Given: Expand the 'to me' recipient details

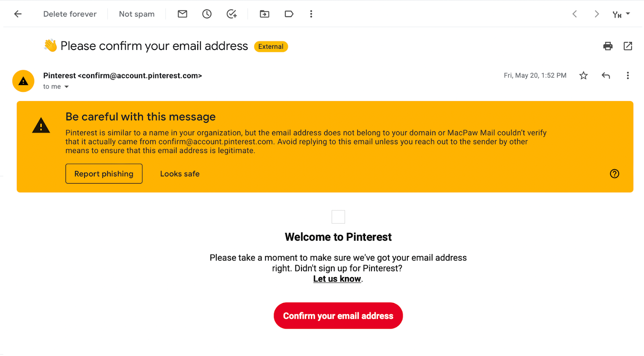Looking at the screenshot, I should [67, 86].
